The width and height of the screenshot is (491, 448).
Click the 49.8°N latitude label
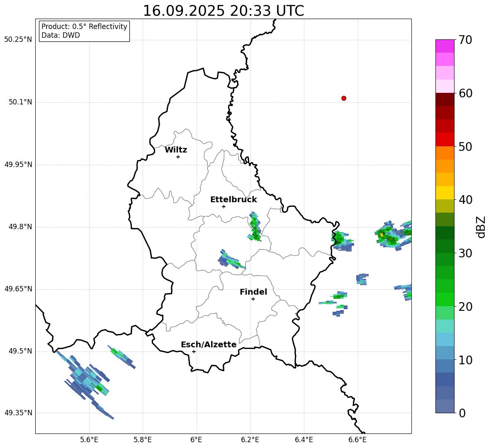[x=21, y=227]
